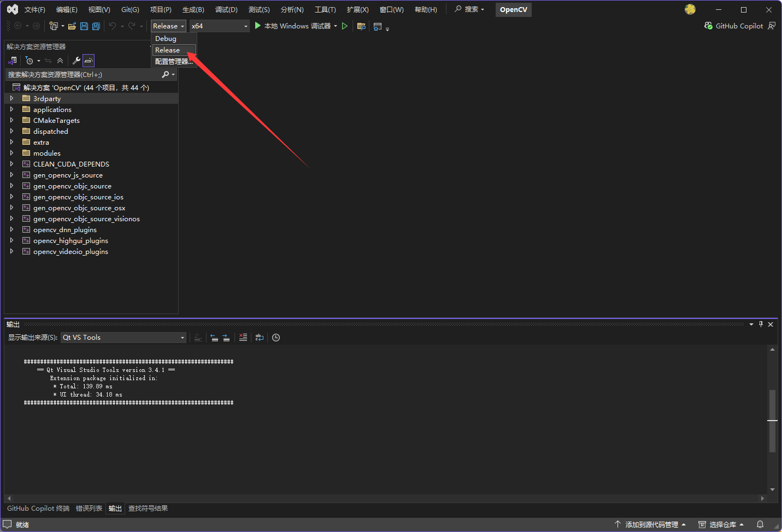782x532 pixels.
Task: Click the open file folder icon
Action: pos(72,26)
